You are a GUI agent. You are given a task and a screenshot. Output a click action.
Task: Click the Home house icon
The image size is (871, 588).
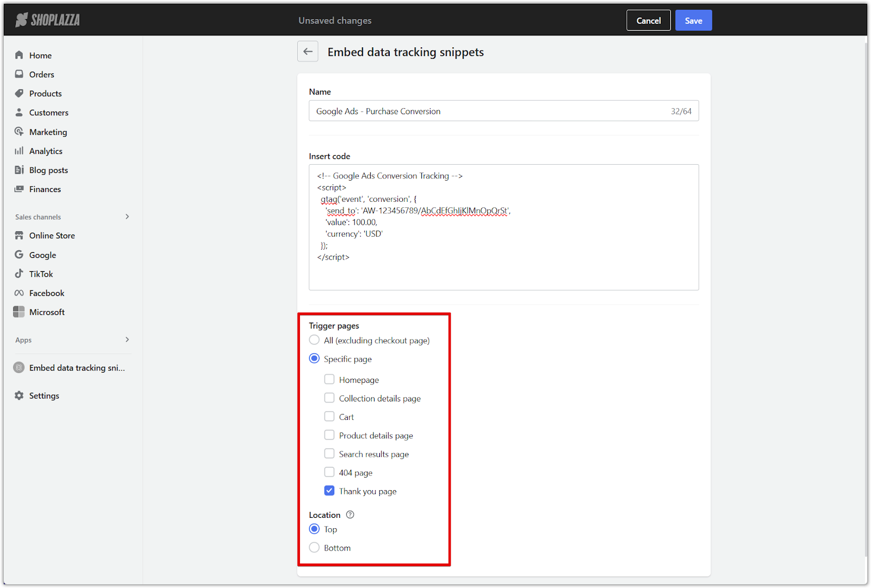19,55
